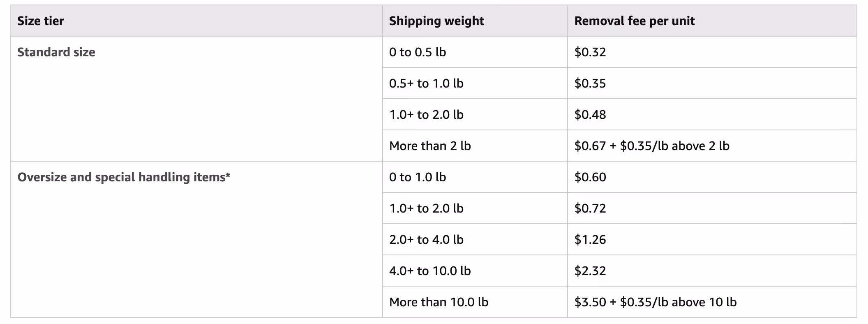Viewport: 868px width, 324px height.
Task: Select the More than 2 lb cell
Action: tap(475, 146)
